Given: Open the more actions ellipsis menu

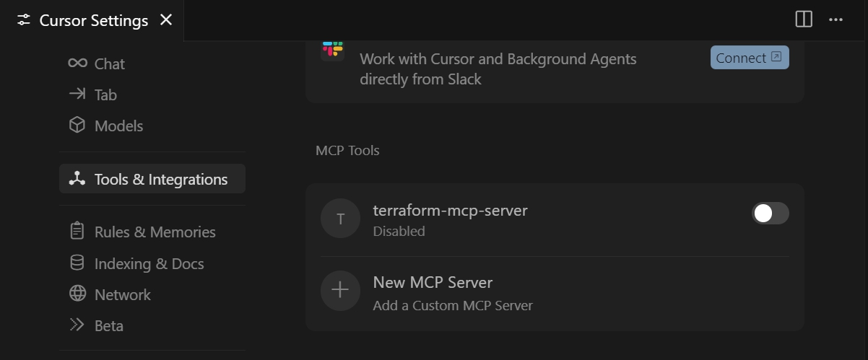Looking at the screenshot, I should coord(836,19).
